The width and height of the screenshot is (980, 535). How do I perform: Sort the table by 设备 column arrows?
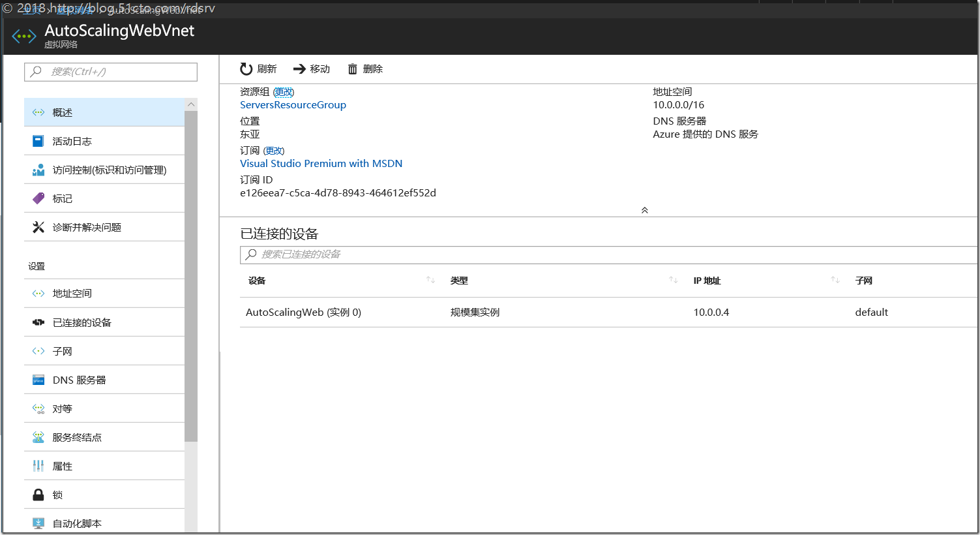tap(430, 280)
